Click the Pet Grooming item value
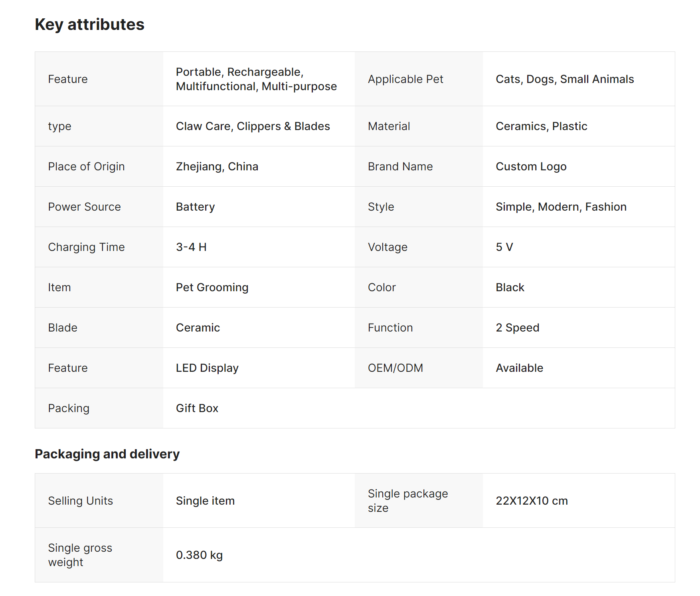 tap(212, 287)
